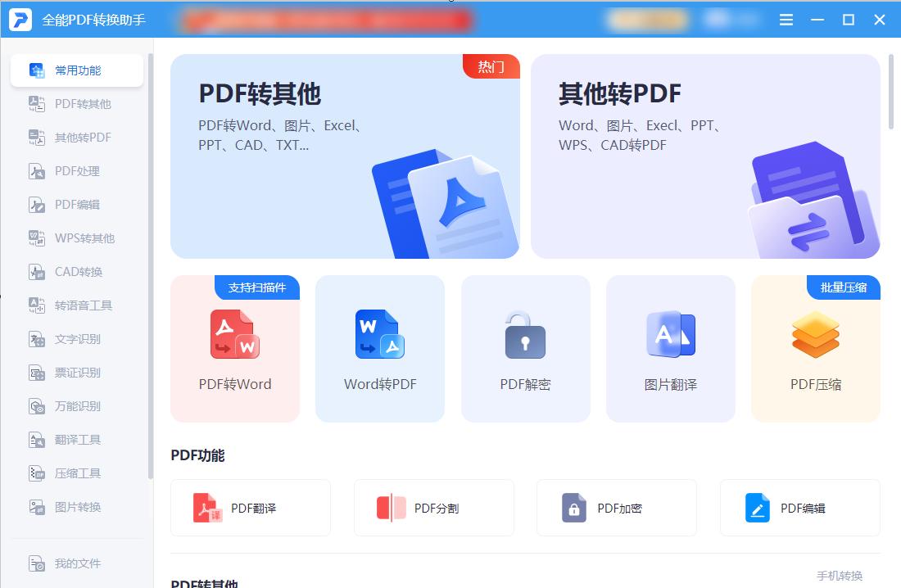Click the 手机转换 link
Screen dimensions: 901x588
pos(840,575)
